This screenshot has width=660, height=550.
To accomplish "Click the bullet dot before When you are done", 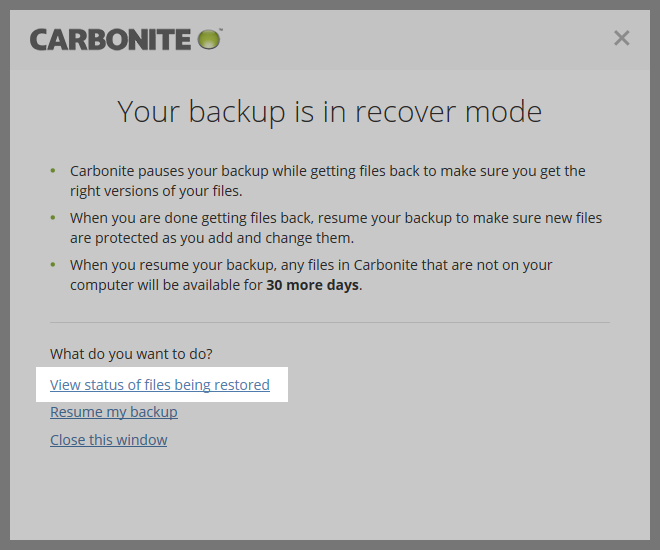I will [53, 217].
